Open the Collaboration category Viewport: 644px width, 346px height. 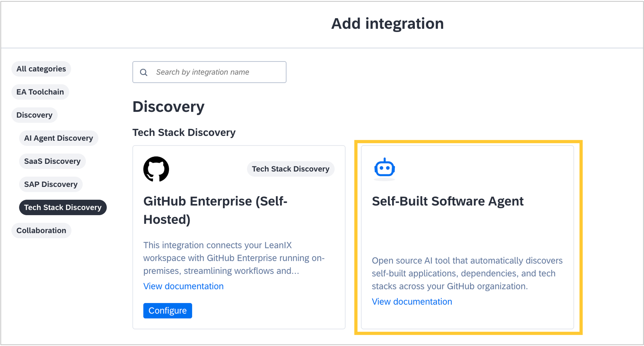tap(41, 230)
